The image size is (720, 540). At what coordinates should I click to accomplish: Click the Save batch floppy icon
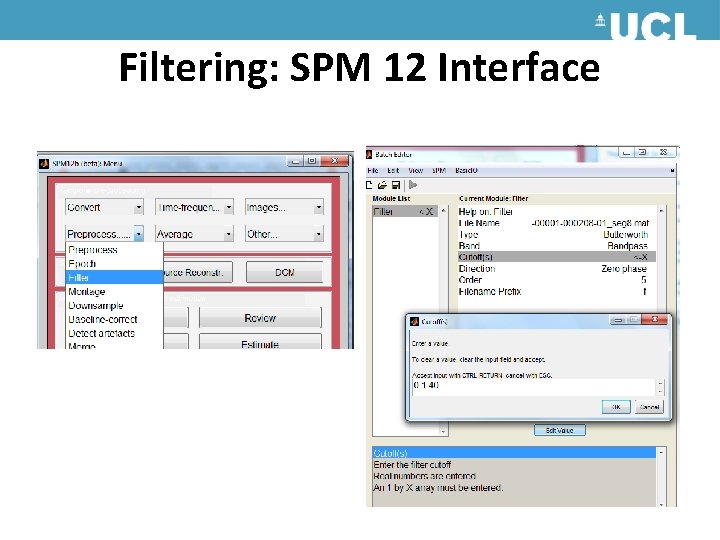pyautogui.click(x=396, y=185)
